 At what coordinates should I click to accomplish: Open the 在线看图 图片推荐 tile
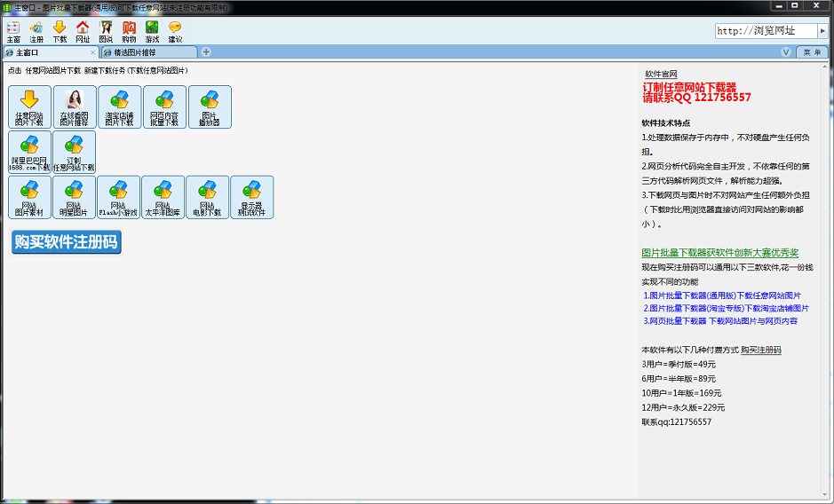[75, 106]
